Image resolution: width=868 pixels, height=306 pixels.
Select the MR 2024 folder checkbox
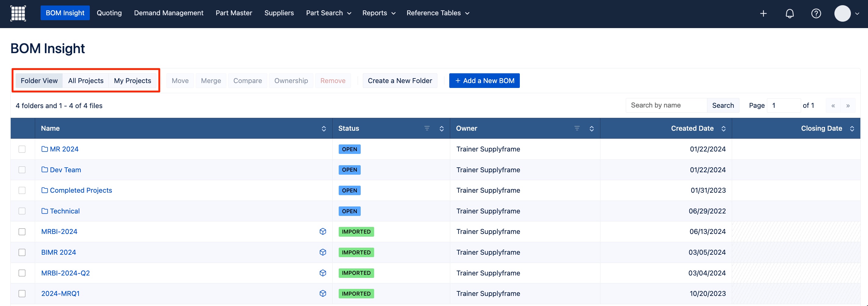[x=22, y=149]
